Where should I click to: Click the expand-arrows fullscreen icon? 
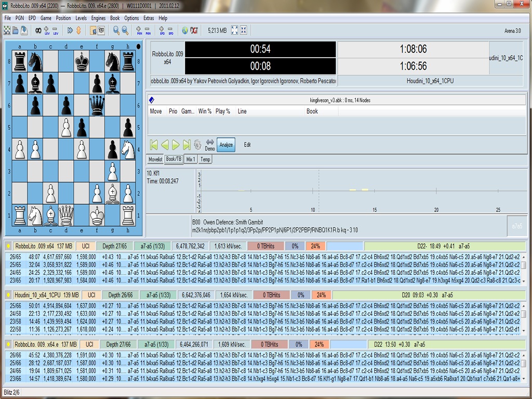pos(234,30)
